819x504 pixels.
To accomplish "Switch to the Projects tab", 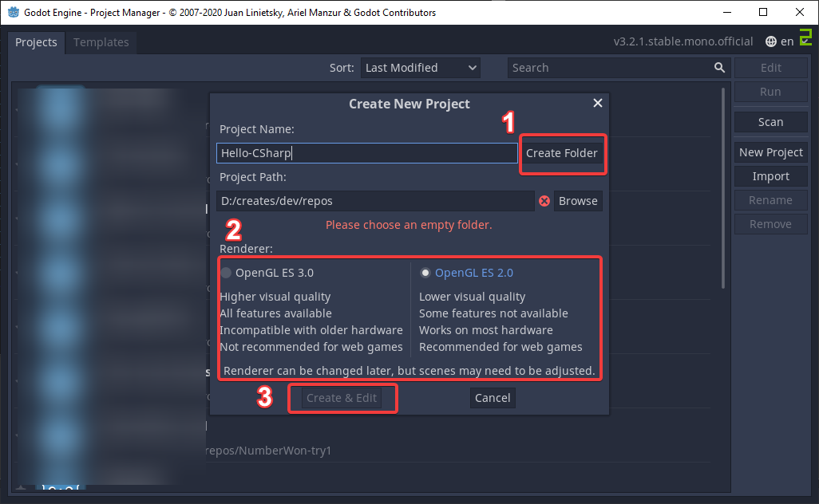I will (36, 42).
